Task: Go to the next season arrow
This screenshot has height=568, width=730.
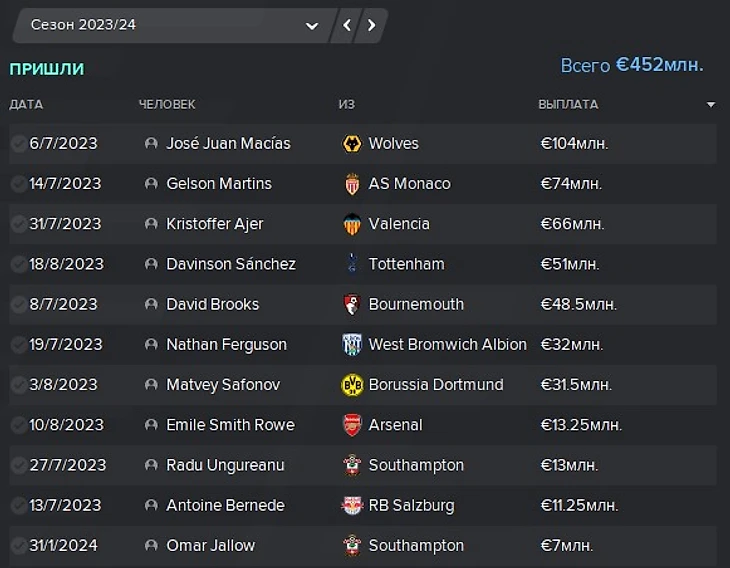Action: [x=371, y=25]
